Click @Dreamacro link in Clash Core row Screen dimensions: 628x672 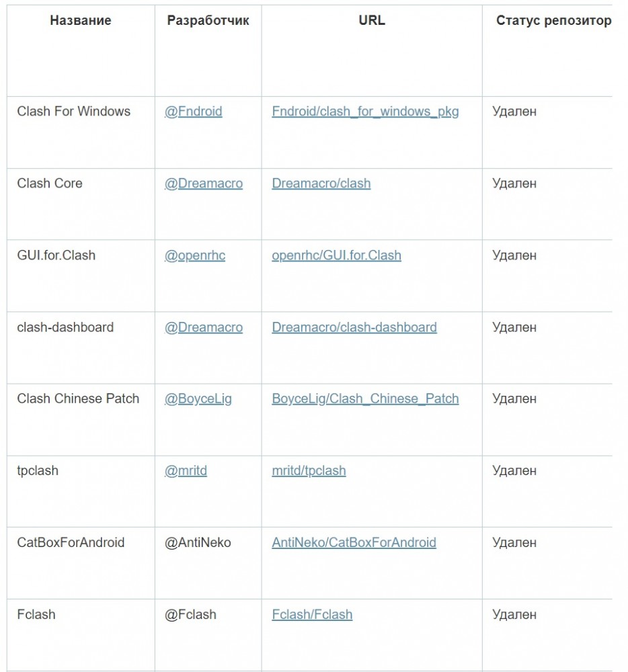pyautogui.click(x=203, y=183)
